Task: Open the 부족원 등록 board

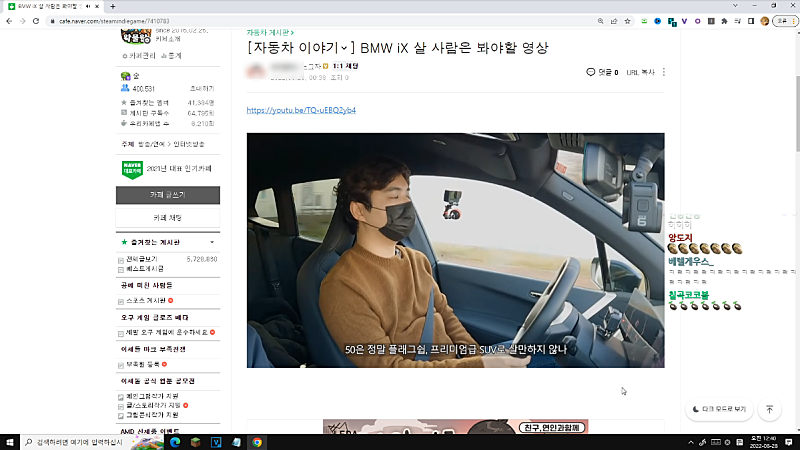Action: coord(143,364)
